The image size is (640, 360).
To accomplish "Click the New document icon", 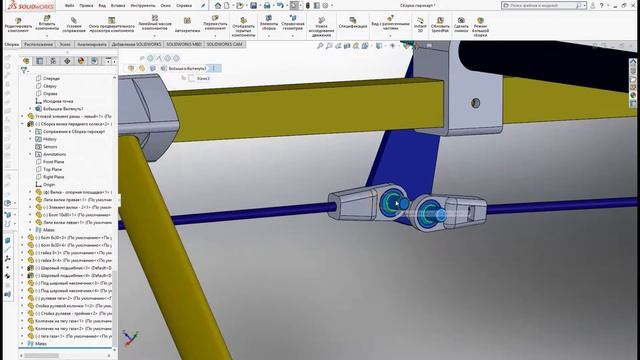I will (227, 5).
